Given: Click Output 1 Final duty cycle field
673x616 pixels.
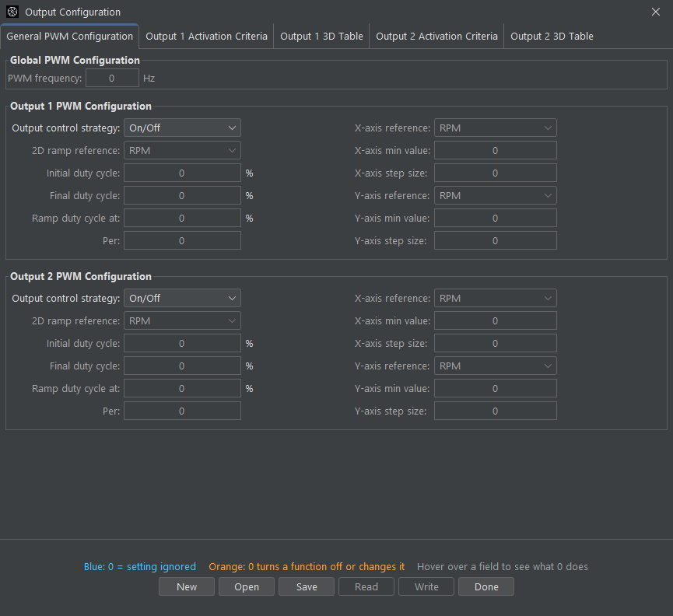Looking at the screenshot, I should [x=182, y=195].
